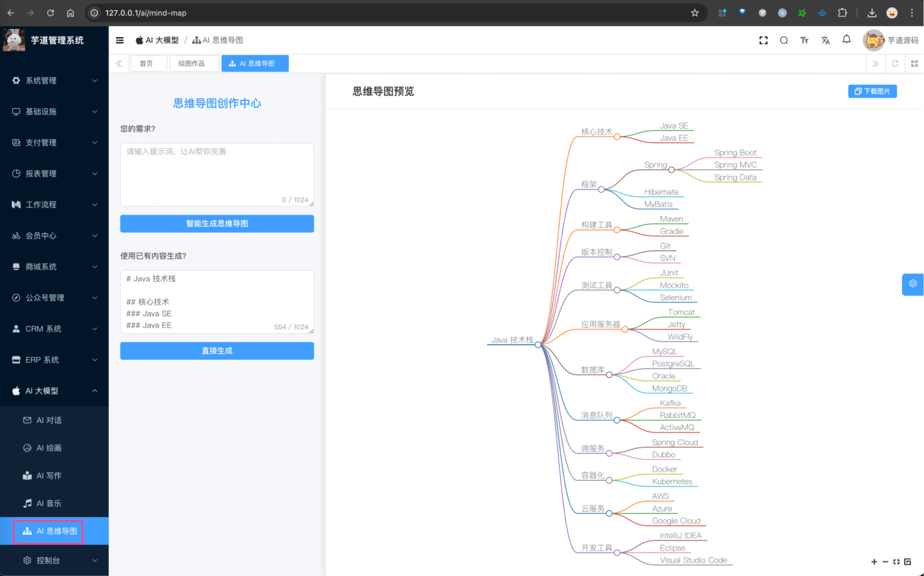924x576 pixels.
Task: Click the 智能生成思维导图 button
Action: coord(217,223)
